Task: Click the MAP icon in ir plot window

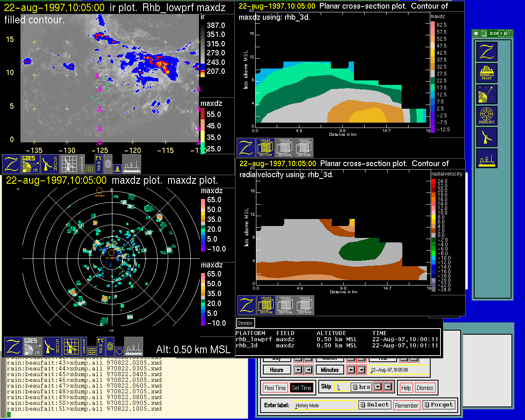Action: pyautogui.click(x=99, y=164)
